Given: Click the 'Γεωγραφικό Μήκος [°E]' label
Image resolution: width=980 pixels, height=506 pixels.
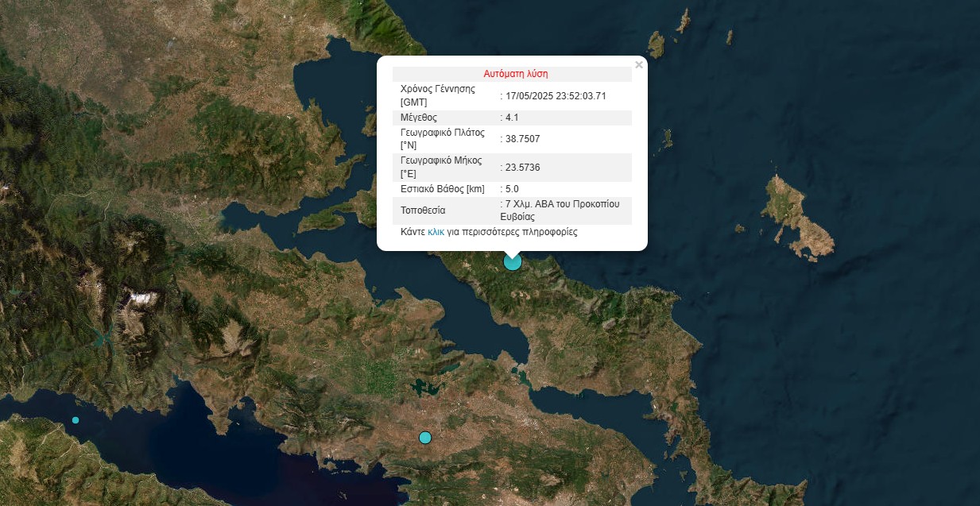Looking at the screenshot, I should [x=441, y=167].
